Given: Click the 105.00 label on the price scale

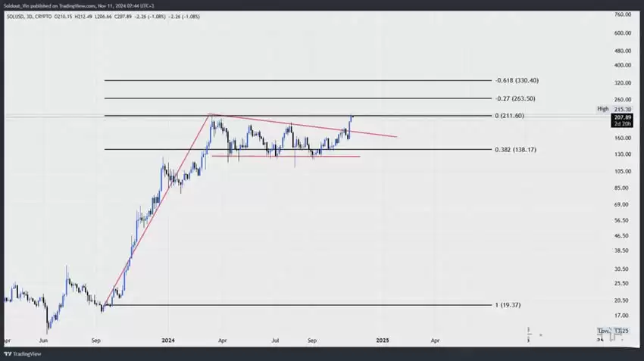Looking at the screenshot, I should pos(622,171).
